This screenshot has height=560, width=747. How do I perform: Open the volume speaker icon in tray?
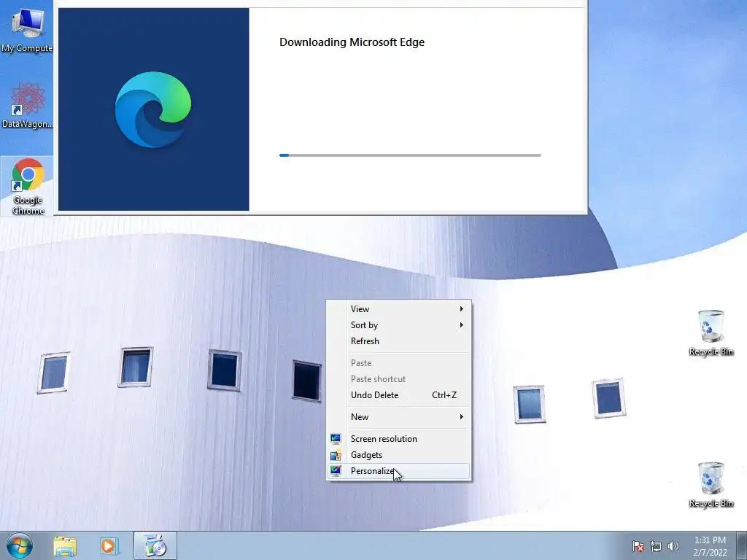tap(673, 546)
